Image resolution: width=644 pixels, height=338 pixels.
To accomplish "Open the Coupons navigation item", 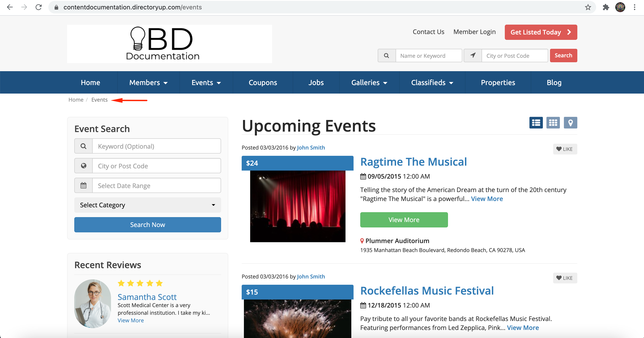I will [x=263, y=83].
